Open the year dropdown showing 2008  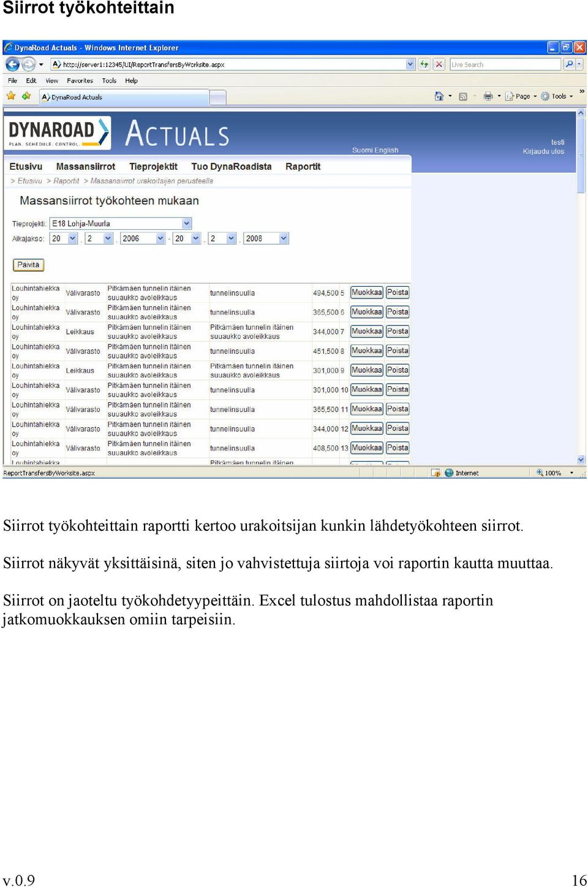click(266, 238)
